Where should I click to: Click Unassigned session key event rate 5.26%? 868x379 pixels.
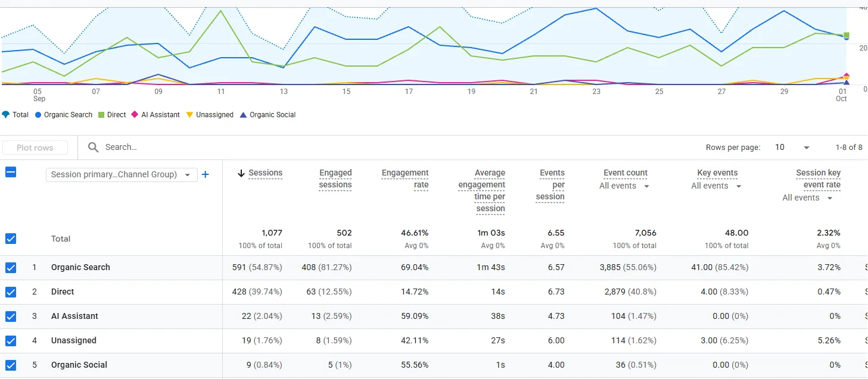point(829,341)
